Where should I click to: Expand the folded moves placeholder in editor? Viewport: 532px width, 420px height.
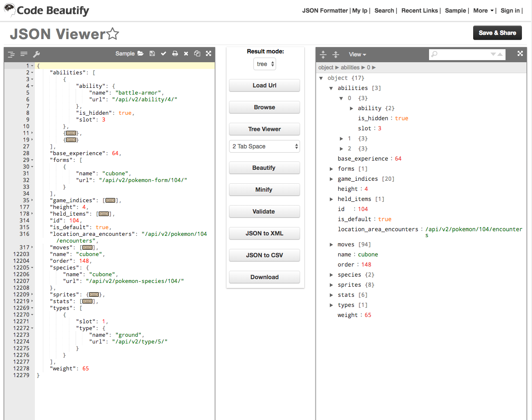pyautogui.click(x=87, y=248)
